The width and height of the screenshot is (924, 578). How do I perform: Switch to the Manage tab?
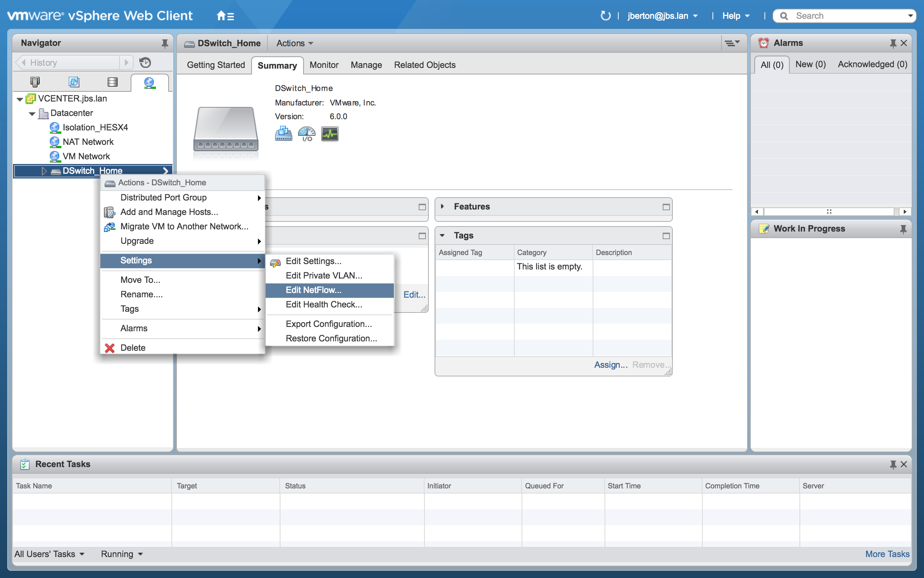tap(366, 65)
